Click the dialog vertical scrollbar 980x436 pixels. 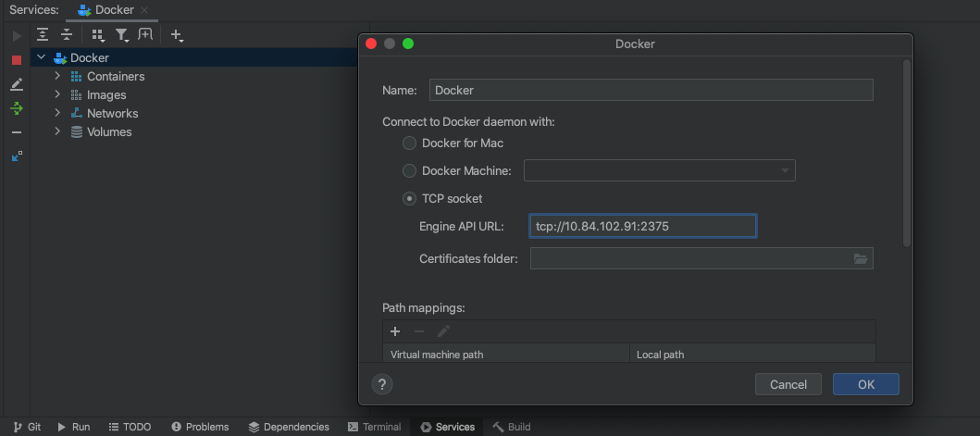click(x=907, y=154)
